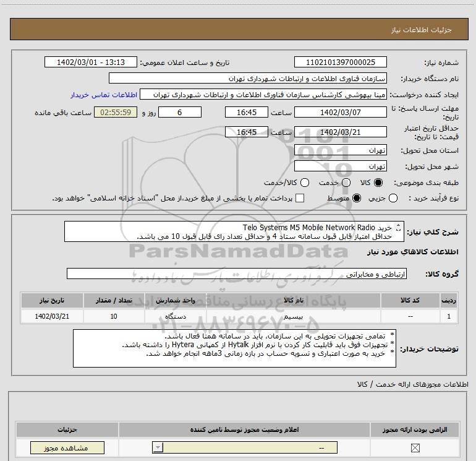Screen dimensions: 476x461
Task: Click the دستگاه unit cell
Action: click(176, 316)
